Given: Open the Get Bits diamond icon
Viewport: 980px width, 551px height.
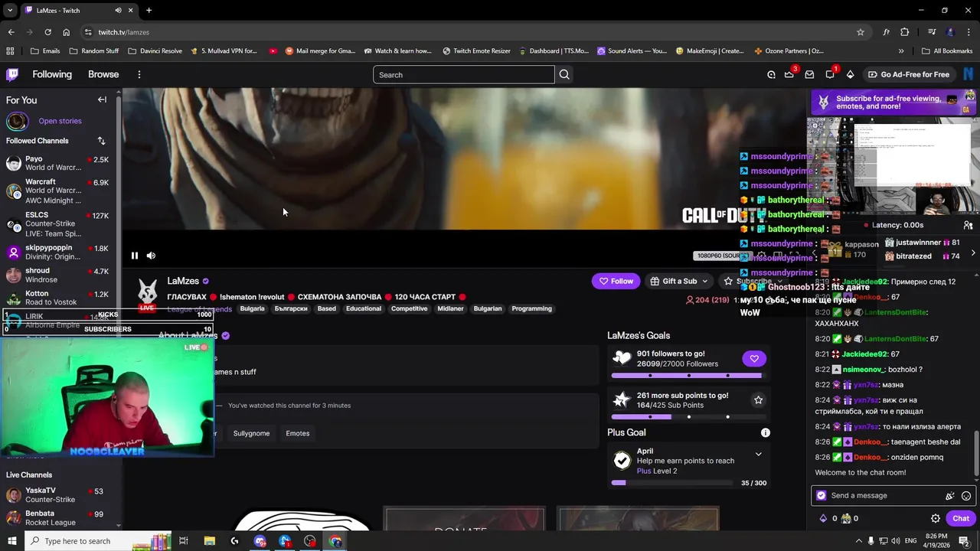Looking at the screenshot, I should tap(850, 74).
